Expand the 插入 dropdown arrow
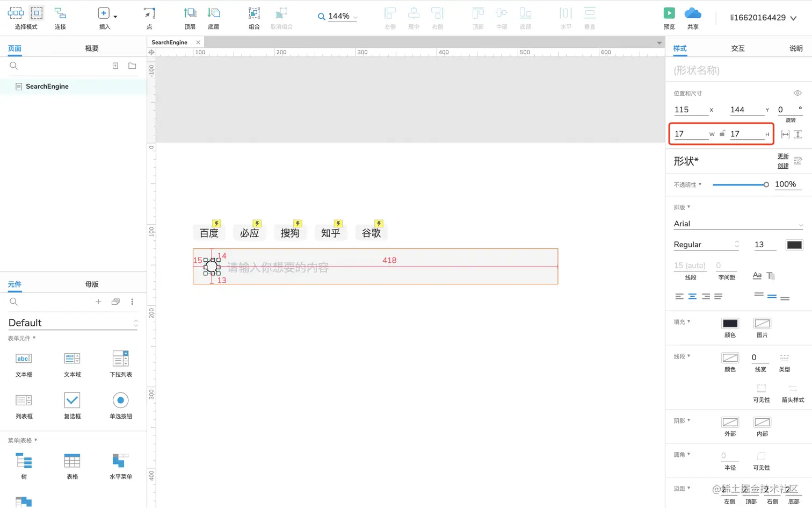This screenshot has height=508, width=812. click(115, 17)
